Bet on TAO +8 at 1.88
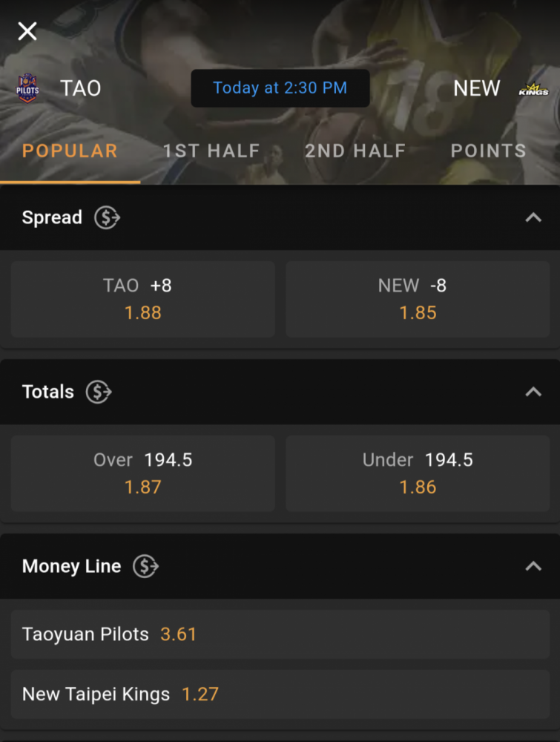 click(x=143, y=299)
